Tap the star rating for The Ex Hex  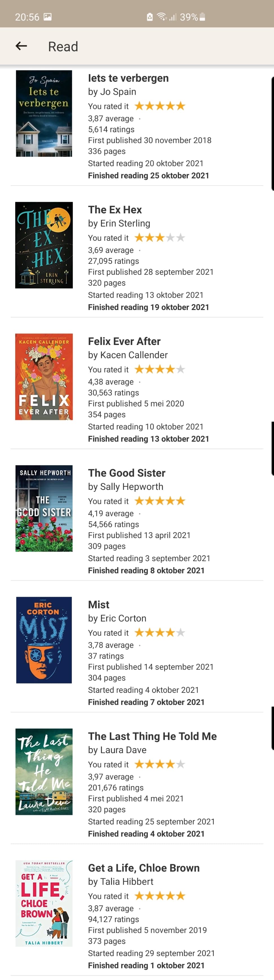point(160,238)
